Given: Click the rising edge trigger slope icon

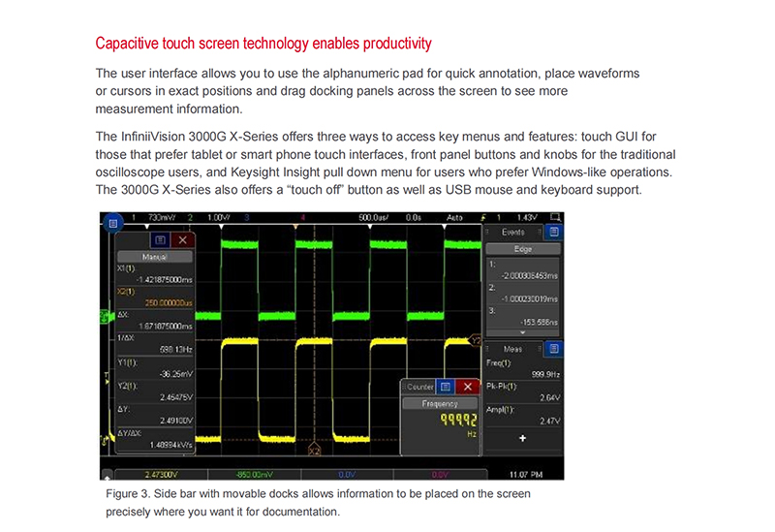Looking at the screenshot, I should [483, 217].
